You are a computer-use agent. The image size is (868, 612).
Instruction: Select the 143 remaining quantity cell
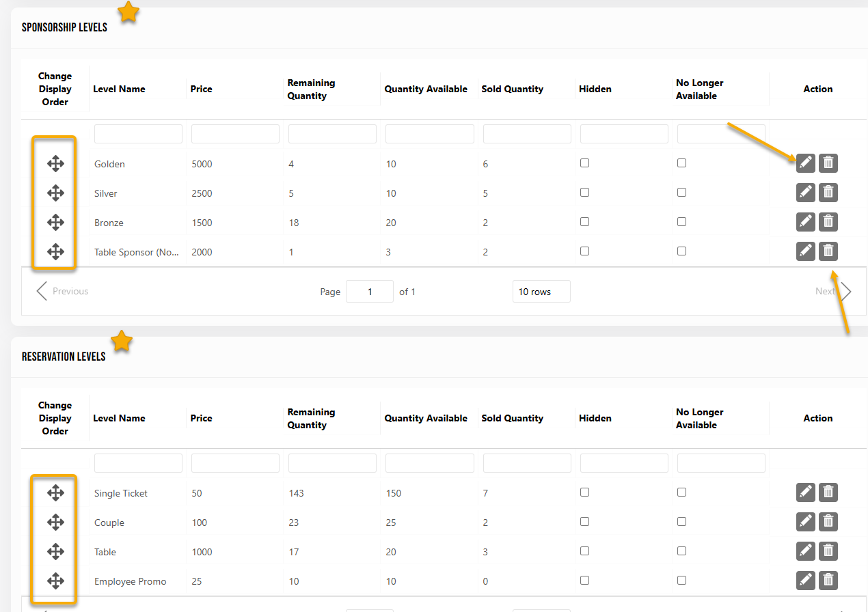coord(296,493)
